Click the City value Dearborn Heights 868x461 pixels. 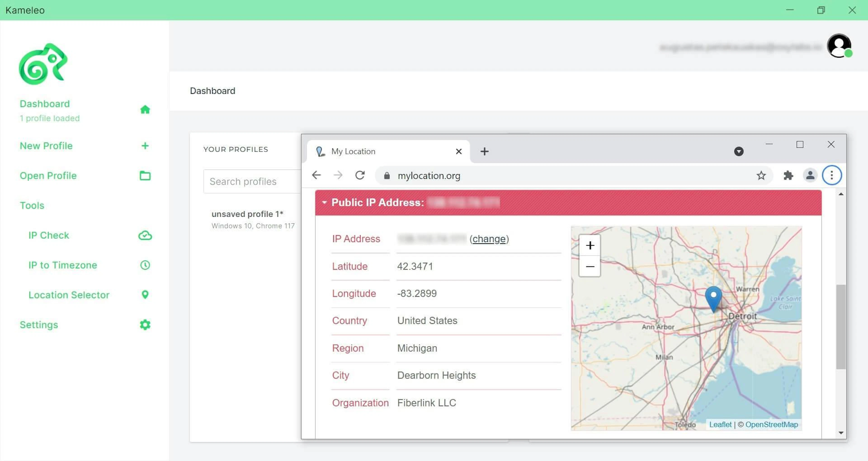(436, 375)
